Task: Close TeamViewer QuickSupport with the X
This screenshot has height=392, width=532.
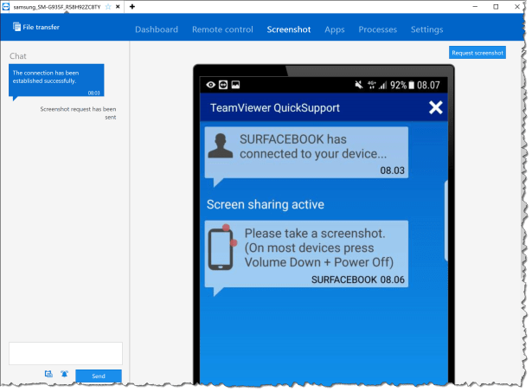Action: tap(436, 107)
